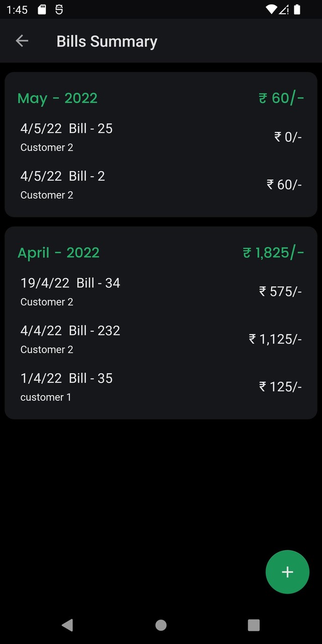Tap the Android back navigation triangle
The image size is (322, 644).
pos(67,625)
